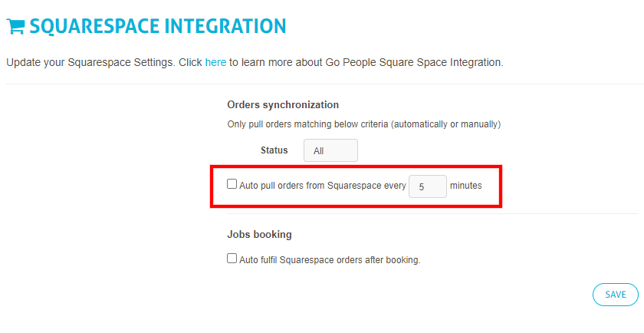This screenshot has height=333, width=644.
Task: Click the shopping cart icon beside the heading
Action: (15, 27)
